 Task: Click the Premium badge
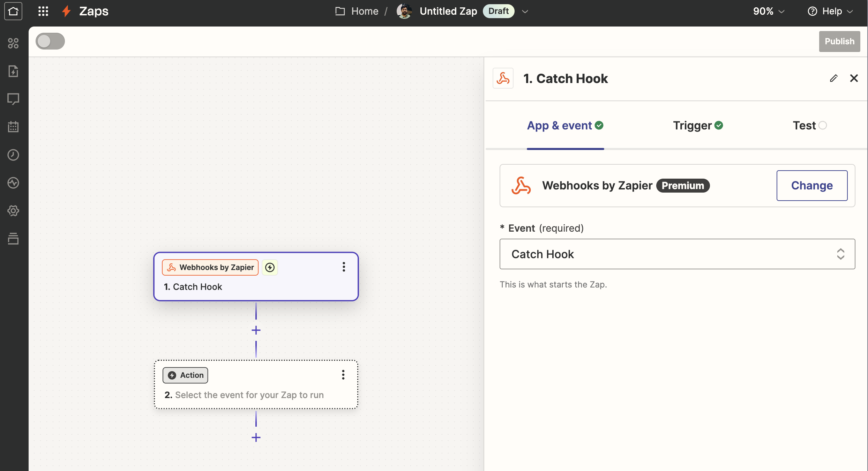pyautogui.click(x=683, y=186)
